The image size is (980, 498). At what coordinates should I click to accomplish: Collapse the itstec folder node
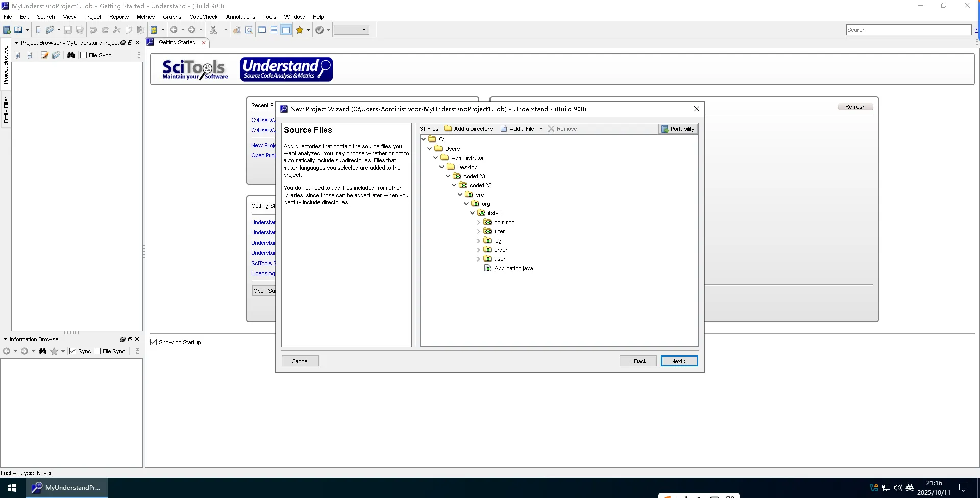[472, 213]
